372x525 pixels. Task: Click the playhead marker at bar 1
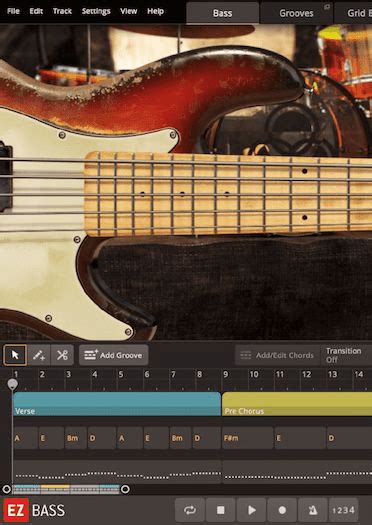(x=13, y=384)
